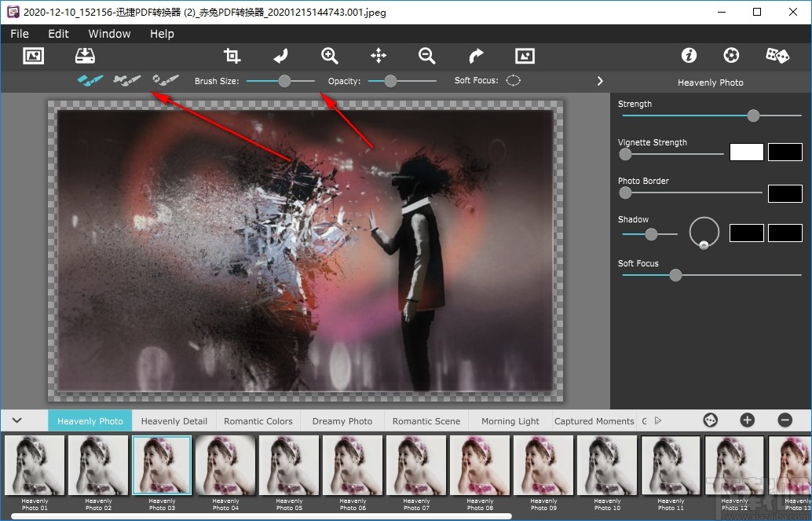The width and height of the screenshot is (812, 521).
Task: Save the image with the save-to-drive icon
Action: coord(85,56)
